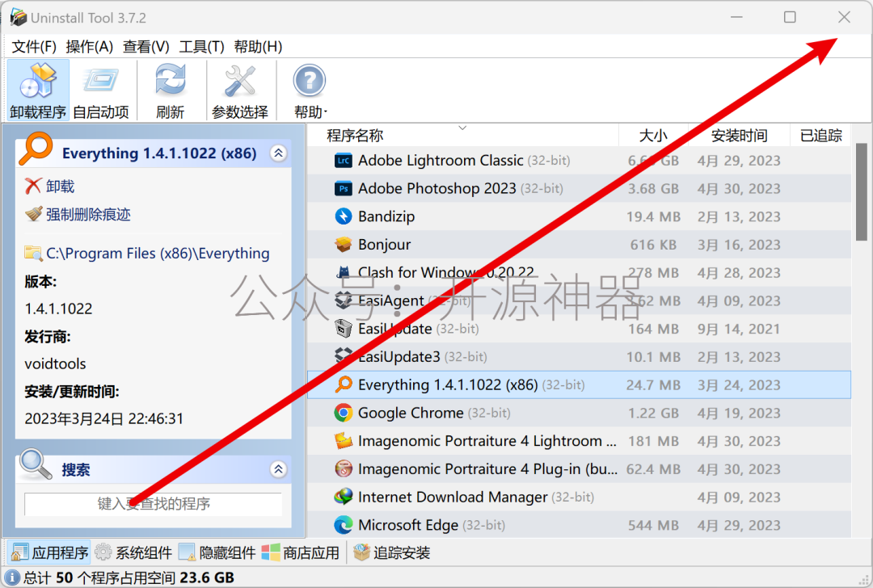The width and height of the screenshot is (873, 588).
Task: Select the Google Chrome icon
Action: click(x=344, y=413)
